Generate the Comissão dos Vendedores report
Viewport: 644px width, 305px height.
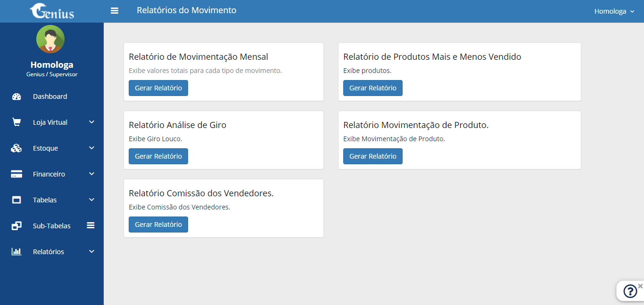(x=158, y=225)
